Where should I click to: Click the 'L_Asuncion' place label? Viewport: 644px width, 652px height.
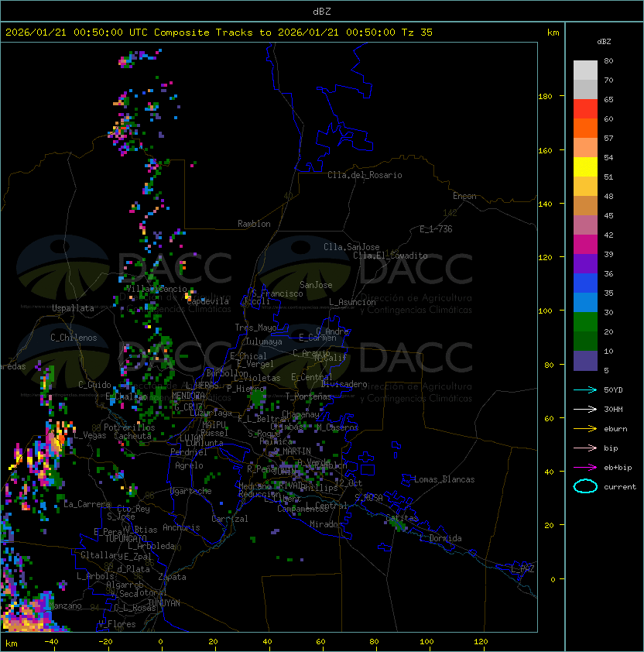click(x=352, y=302)
